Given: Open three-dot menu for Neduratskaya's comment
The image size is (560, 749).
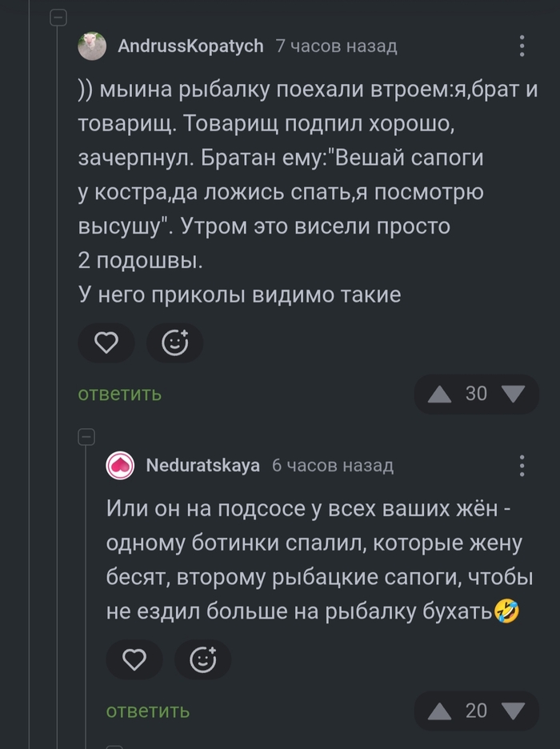Looking at the screenshot, I should (522, 466).
